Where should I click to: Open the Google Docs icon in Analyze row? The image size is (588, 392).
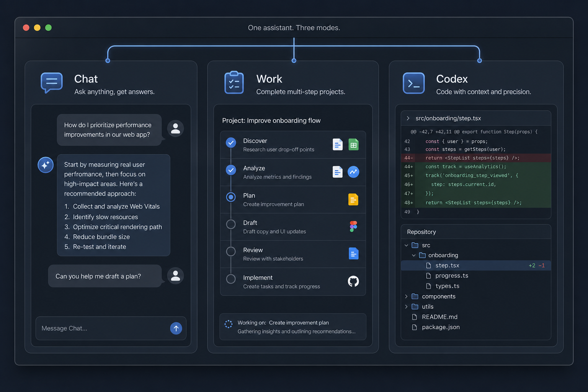click(x=338, y=172)
